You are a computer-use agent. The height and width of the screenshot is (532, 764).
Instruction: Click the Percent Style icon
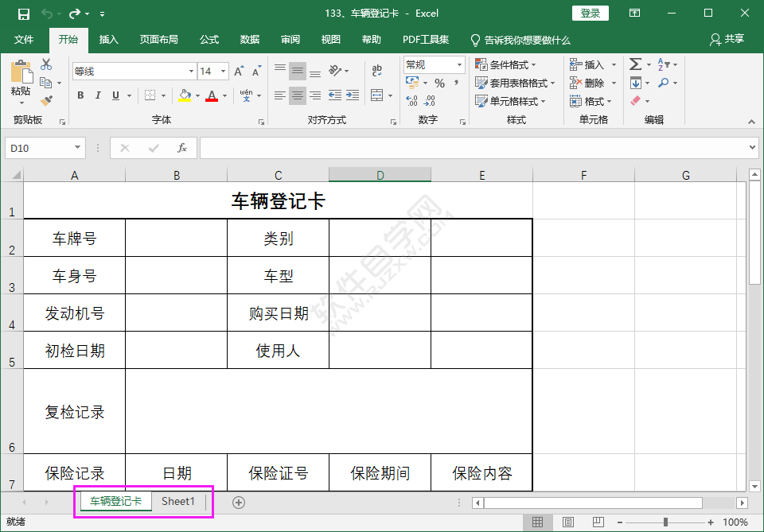[439, 83]
